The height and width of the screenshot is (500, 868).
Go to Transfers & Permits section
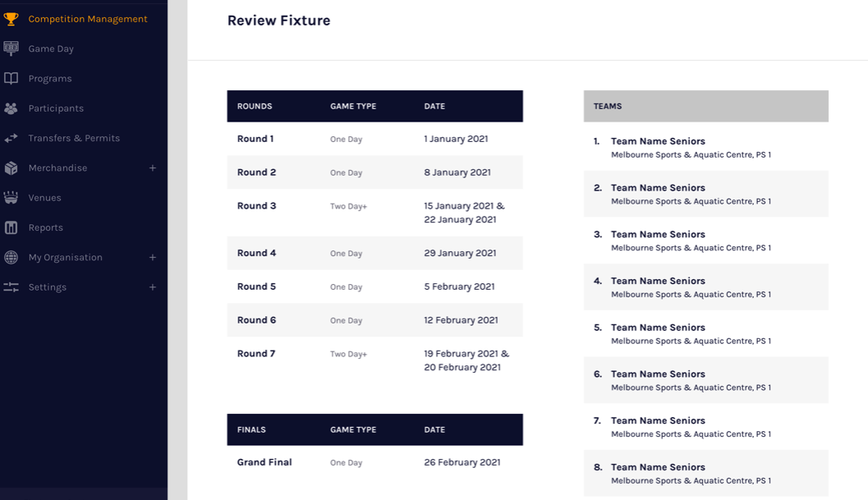click(x=74, y=138)
